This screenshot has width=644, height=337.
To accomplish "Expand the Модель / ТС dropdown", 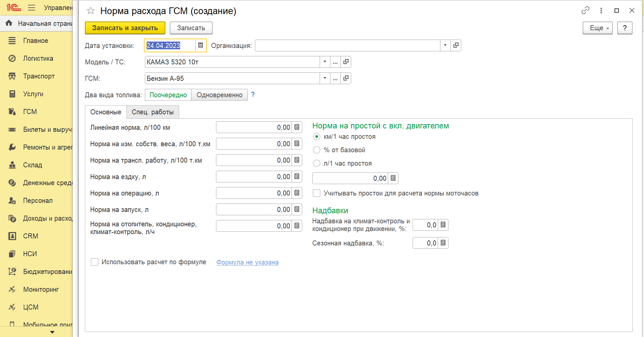I will click(325, 62).
